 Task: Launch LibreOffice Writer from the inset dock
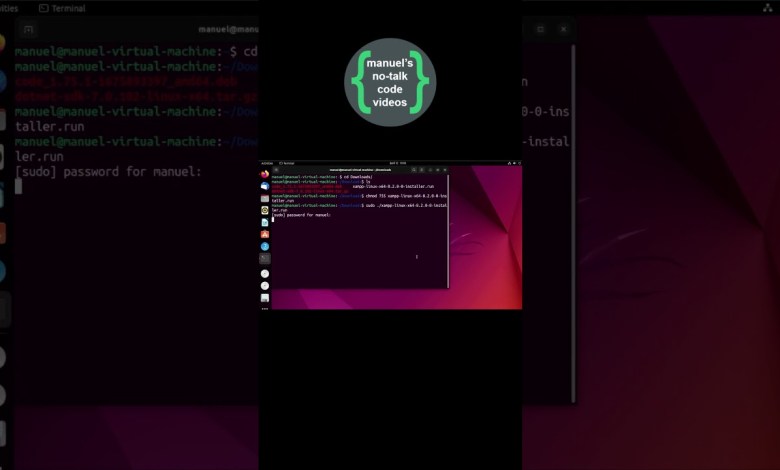(x=265, y=222)
